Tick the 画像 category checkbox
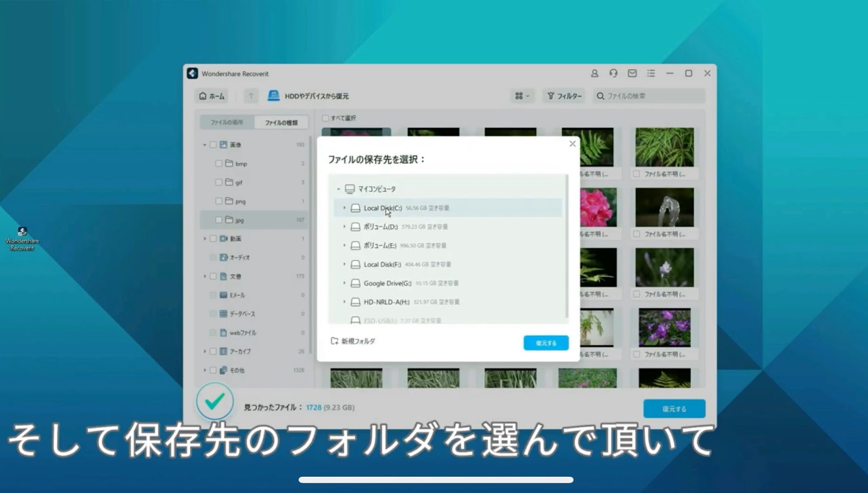Screen dimensions: 868x493 (213, 145)
